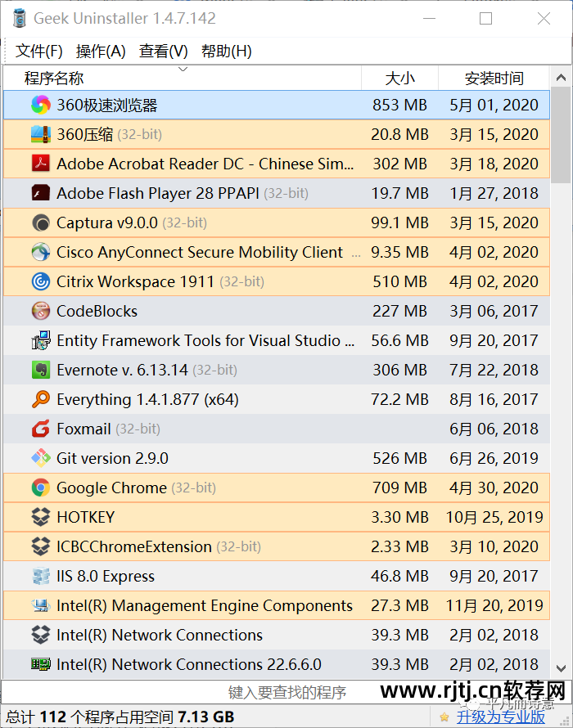The width and height of the screenshot is (573, 728).
Task: Click the Cisco AnyConnect globe icon
Action: pos(41,252)
